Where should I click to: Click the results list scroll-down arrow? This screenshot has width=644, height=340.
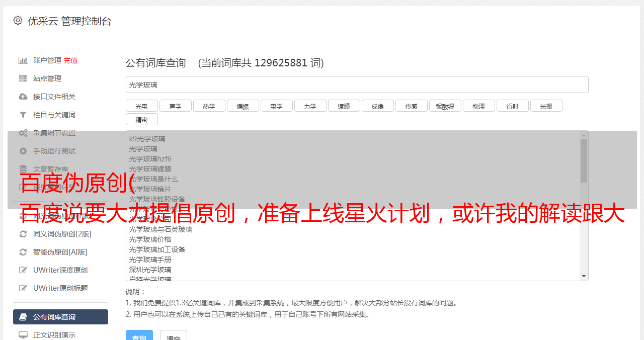pyautogui.click(x=584, y=276)
